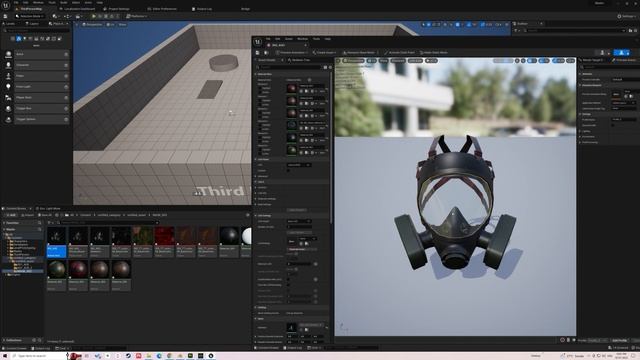
Task: Click Content Browser settings gear icon
Action: coord(247,215)
